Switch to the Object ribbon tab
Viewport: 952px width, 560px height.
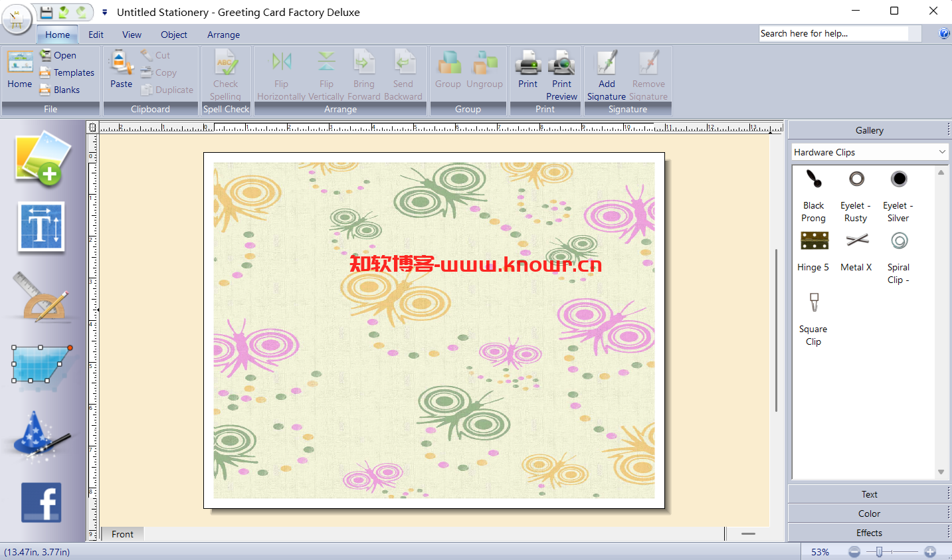click(174, 35)
